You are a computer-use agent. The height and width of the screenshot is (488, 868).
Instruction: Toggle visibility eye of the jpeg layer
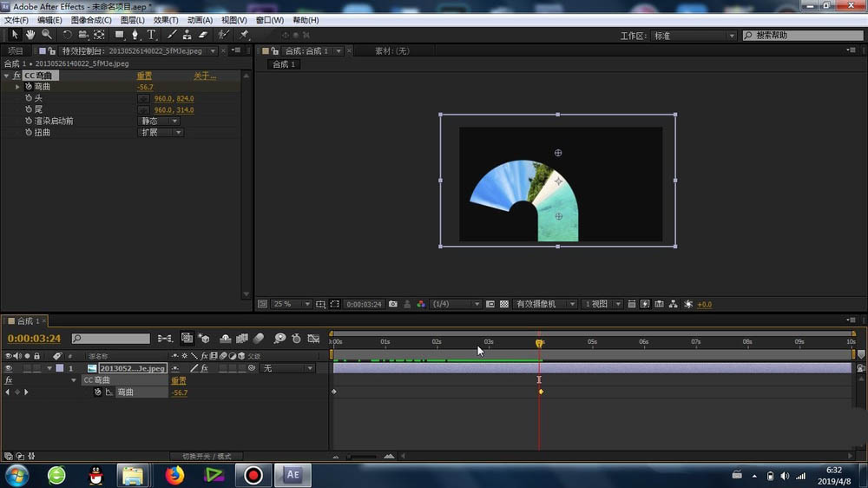click(x=9, y=368)
